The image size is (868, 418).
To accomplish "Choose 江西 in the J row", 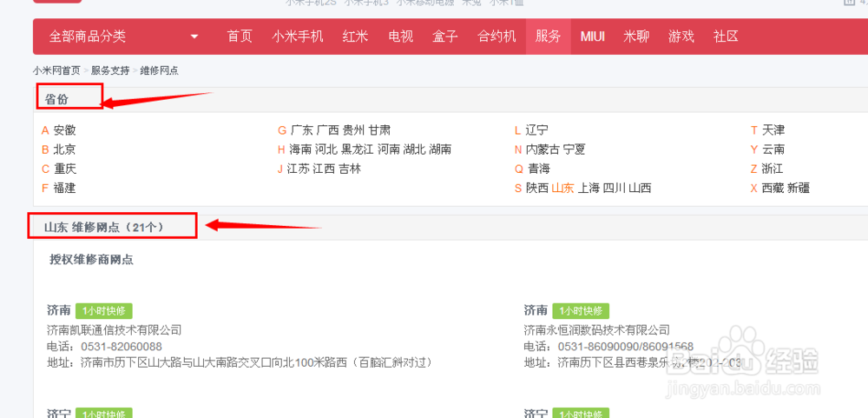I will pyautogui.click(x=324, y=169).
